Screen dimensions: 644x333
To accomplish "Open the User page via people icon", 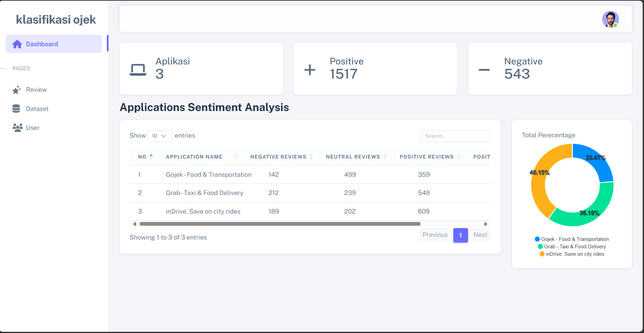I will click(17, 128).
